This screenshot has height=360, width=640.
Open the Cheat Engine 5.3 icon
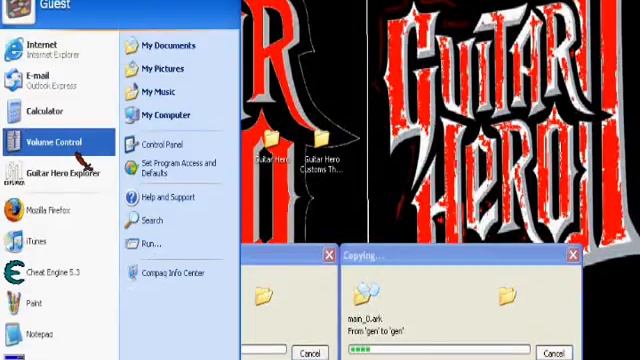coord(13,272)
